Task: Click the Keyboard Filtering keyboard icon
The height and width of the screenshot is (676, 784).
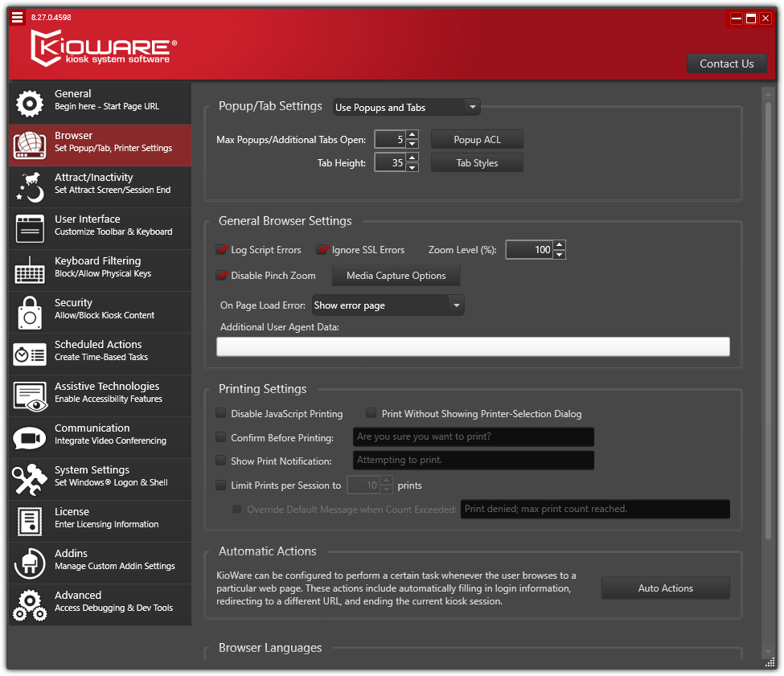Action: tap(30, 270)
